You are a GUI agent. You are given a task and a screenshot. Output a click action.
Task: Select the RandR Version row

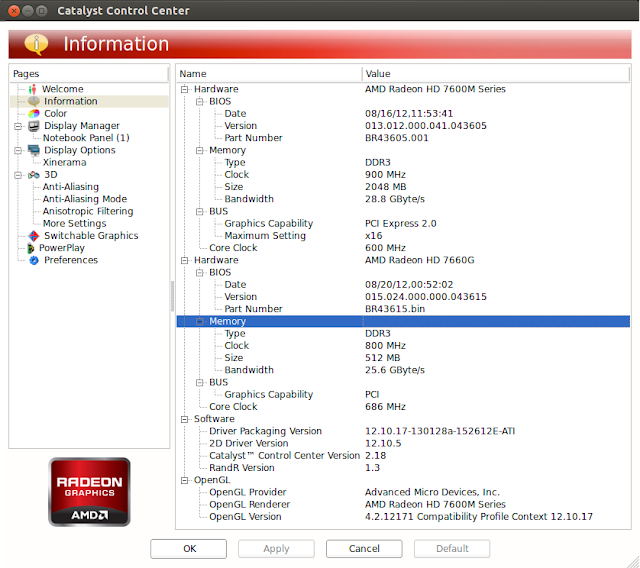(403, 468)
